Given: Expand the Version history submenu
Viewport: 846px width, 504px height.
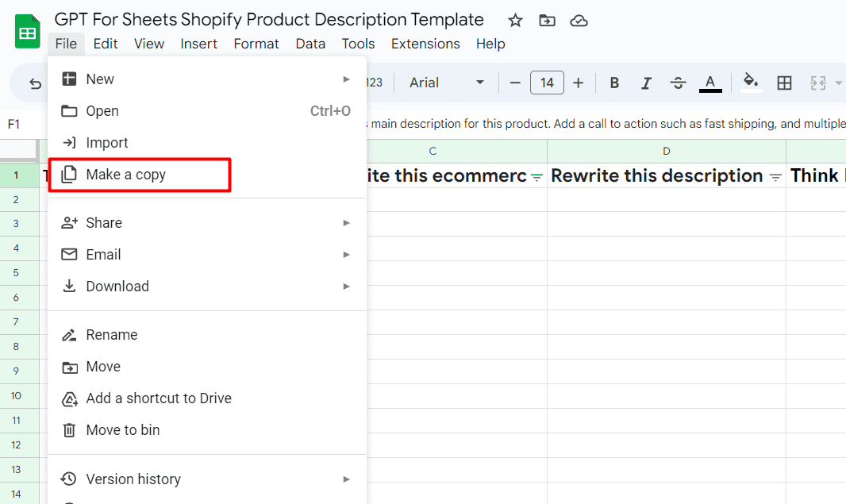Looking at the screenshot, I should (x=207, y=479).
